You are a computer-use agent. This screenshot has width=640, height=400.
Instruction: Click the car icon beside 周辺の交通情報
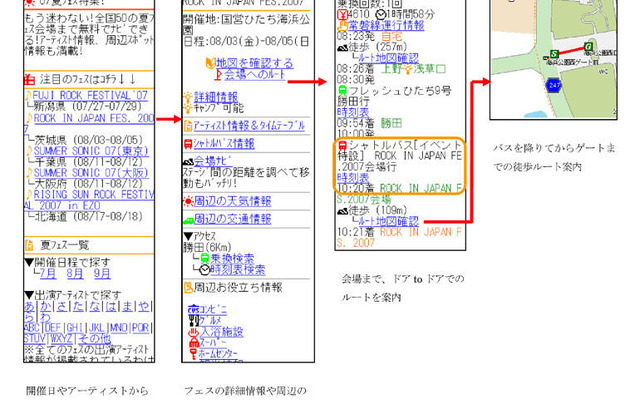[188, 220]
